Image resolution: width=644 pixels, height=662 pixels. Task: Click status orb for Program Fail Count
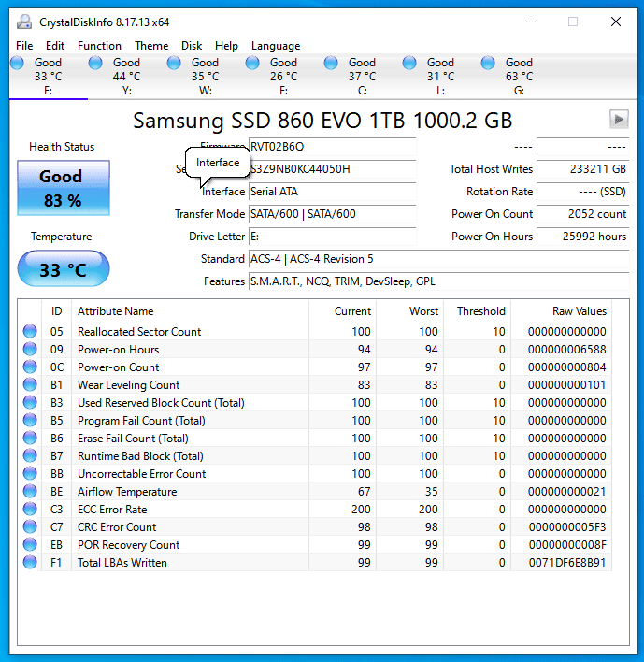(x=30, y=420)
